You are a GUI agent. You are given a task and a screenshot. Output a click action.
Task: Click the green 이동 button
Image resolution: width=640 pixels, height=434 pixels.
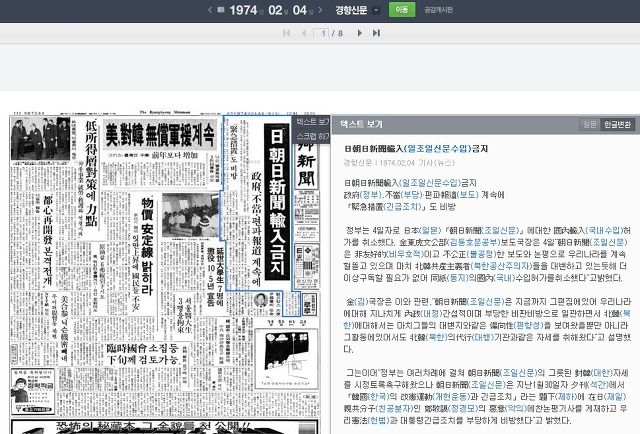pyautogui.click(x=402, y=10)
